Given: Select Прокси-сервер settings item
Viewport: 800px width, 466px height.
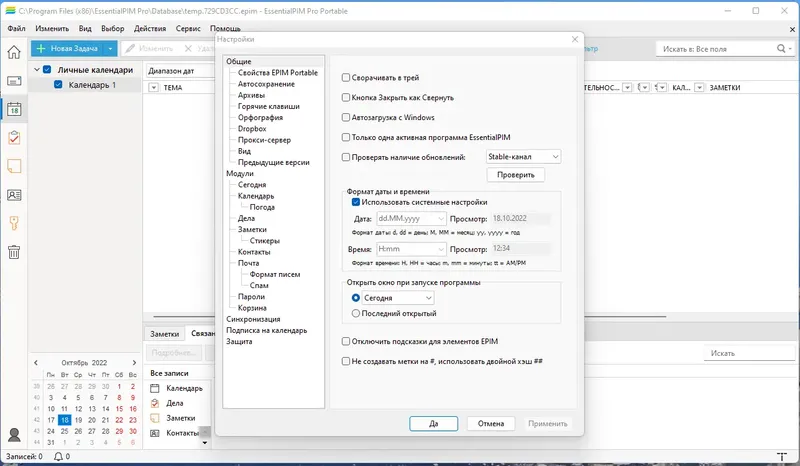Looking at the screenshot, I should click(x=264, y=140).
